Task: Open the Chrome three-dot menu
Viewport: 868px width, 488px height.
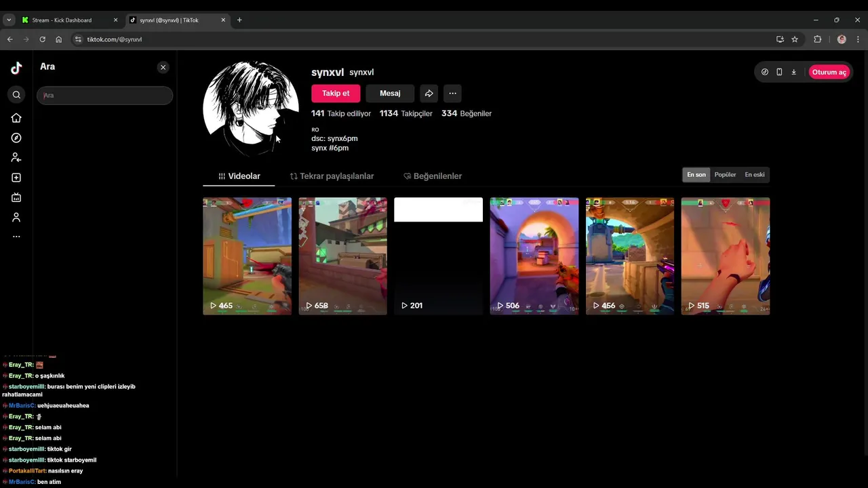Action: (858, 39)
